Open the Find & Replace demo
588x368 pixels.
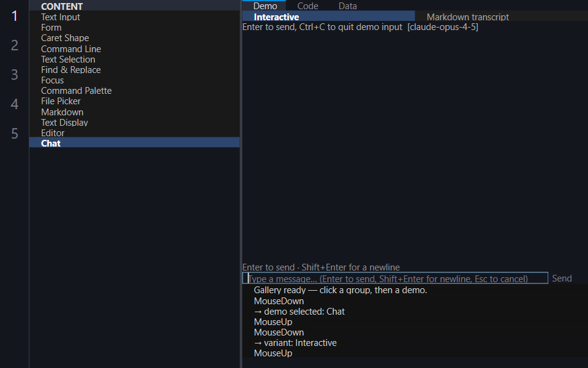click(x=134, y=70)
